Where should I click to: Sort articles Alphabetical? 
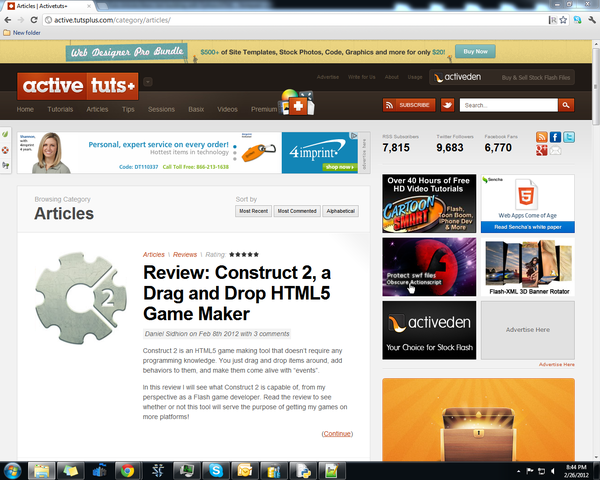pos(341,211)
